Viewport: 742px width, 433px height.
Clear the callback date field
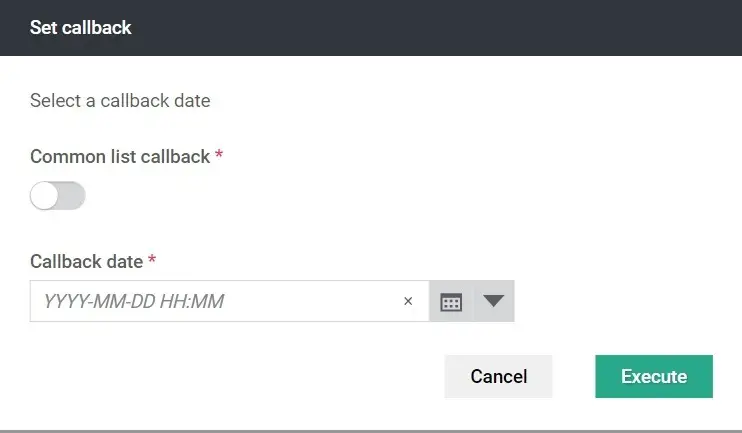click(408, 301)
